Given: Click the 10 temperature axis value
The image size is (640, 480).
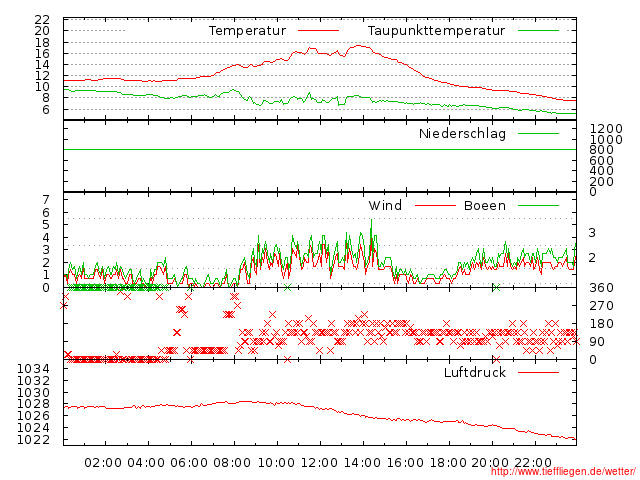Looking at the screenshot, I should (42, 87).
